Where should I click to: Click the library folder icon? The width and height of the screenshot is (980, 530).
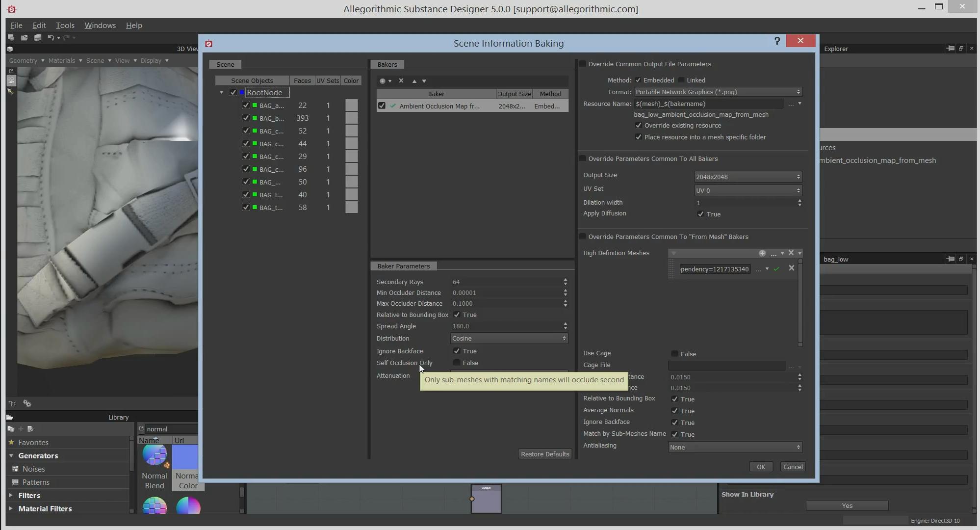[x=10, y=417]
